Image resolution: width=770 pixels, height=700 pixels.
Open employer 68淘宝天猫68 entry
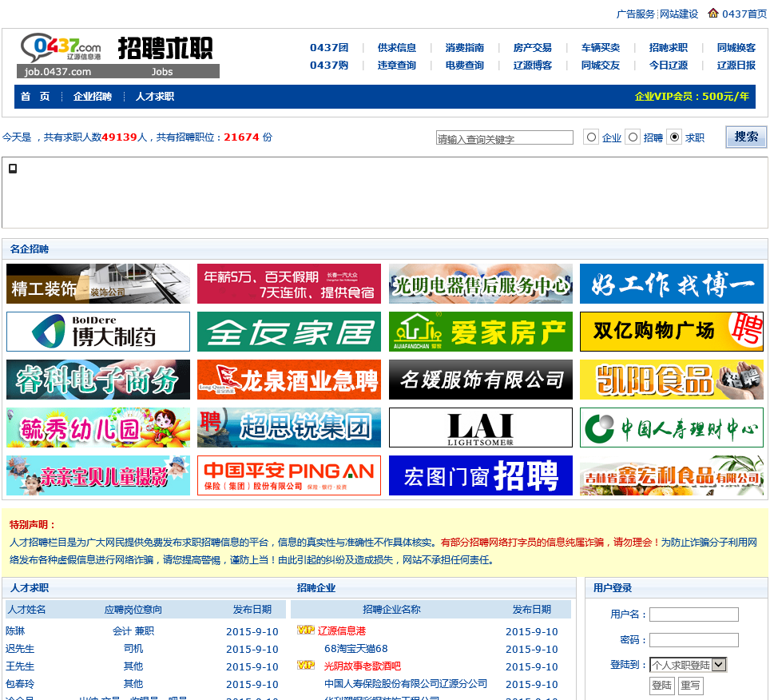coord(356,648)
